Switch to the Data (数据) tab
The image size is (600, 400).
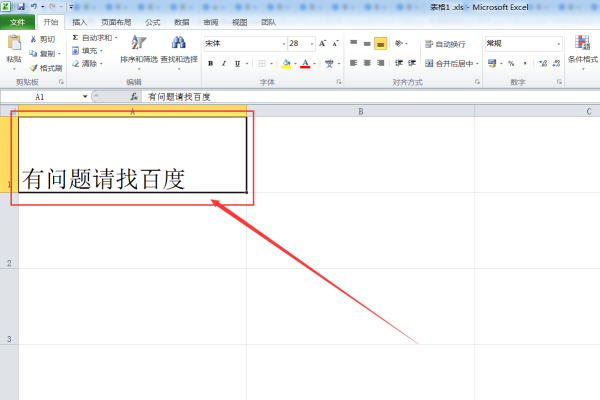point(182,23)
